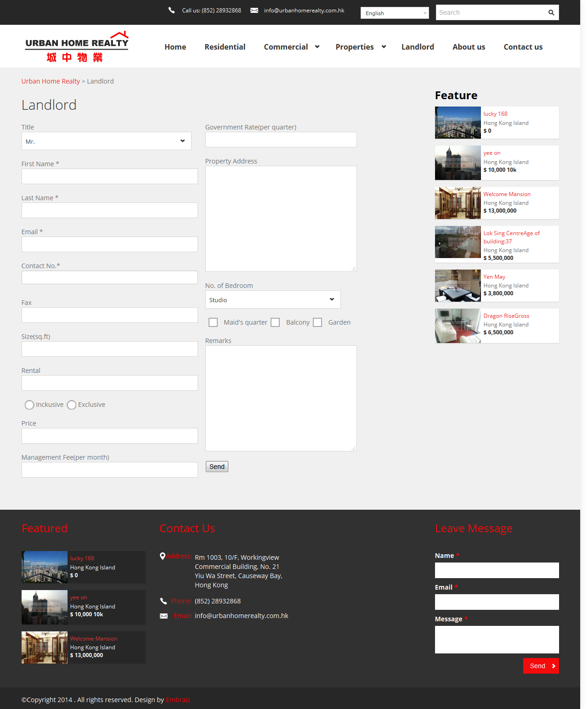Click the footer phone icon

(x=164, y=601)
